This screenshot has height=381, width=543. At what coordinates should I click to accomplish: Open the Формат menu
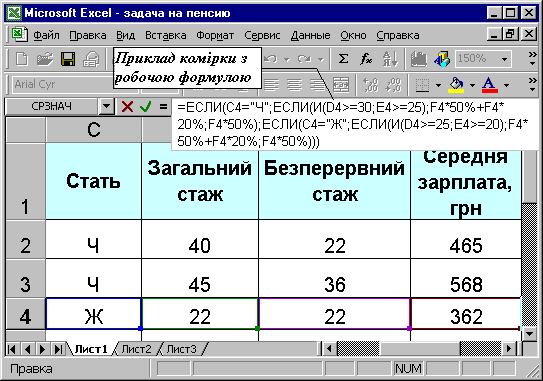215,35
